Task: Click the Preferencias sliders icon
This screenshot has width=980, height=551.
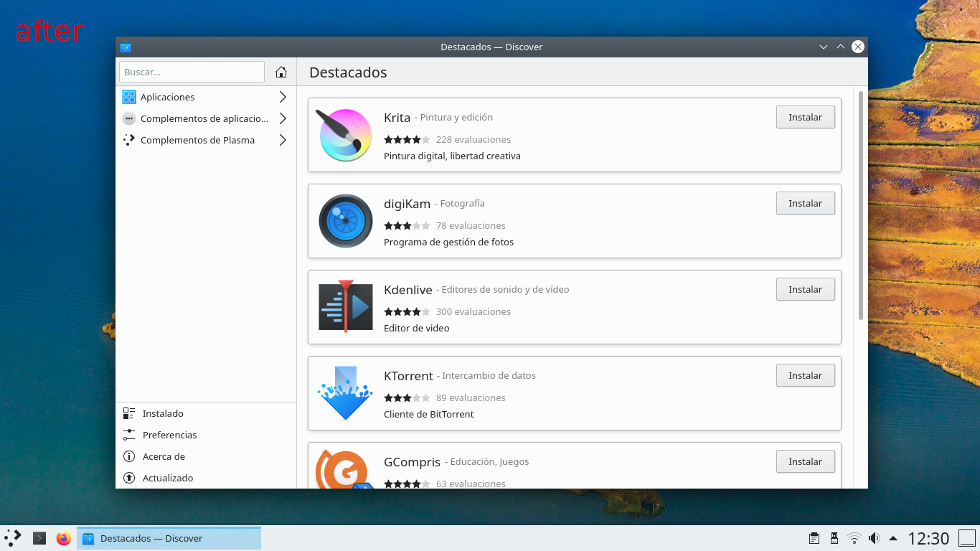Action: click(129, 435)
